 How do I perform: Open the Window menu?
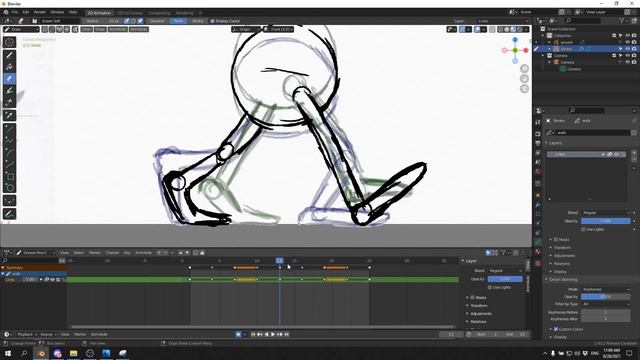57,12
